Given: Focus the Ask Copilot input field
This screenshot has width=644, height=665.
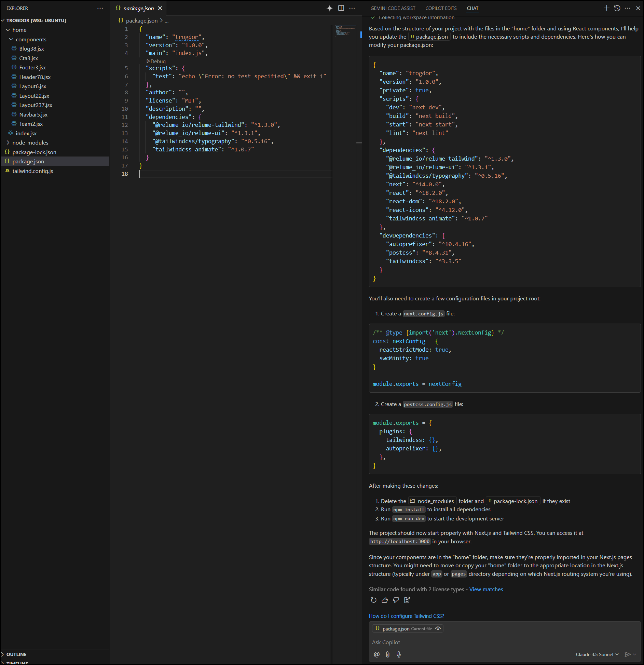Looking at the screenshot, I should (505, 642).
